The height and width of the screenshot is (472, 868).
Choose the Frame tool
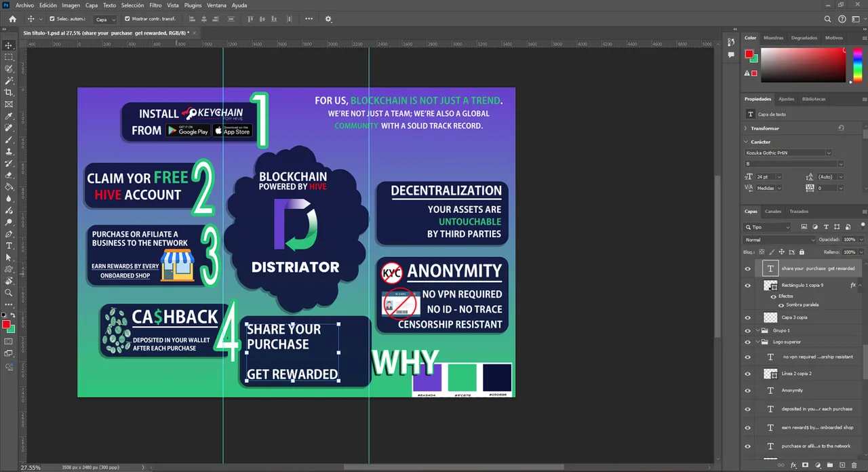(x=9, y=104)
